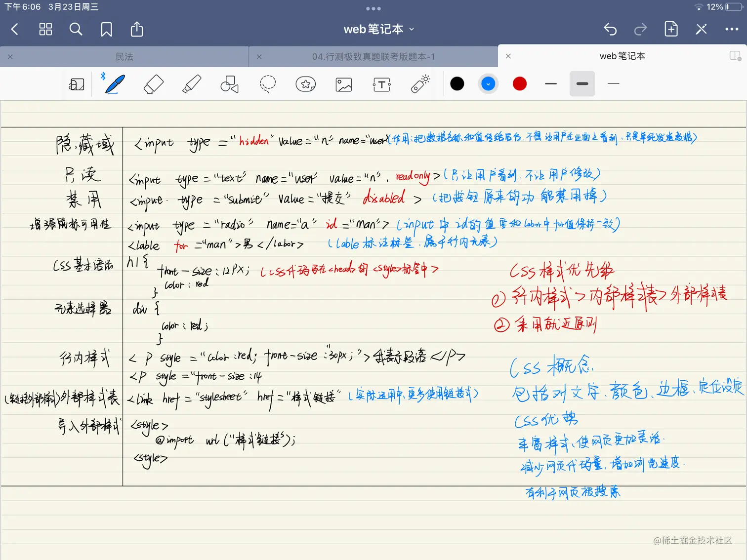Toggle split view icon on tab bar

[x=735, y=56]
